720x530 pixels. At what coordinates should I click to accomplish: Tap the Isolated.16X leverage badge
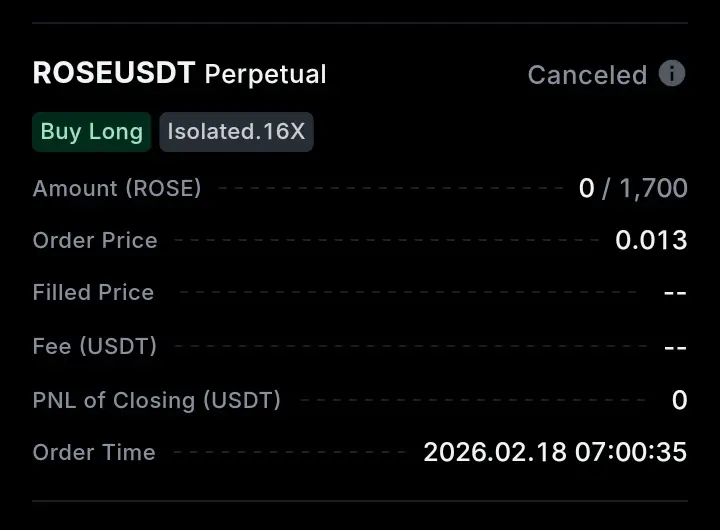click(x=236, y=132)
